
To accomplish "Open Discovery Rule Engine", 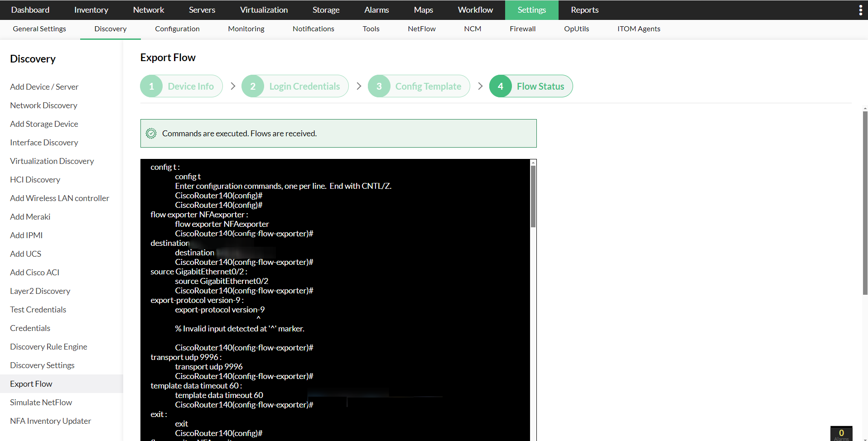I will [48, 346].
